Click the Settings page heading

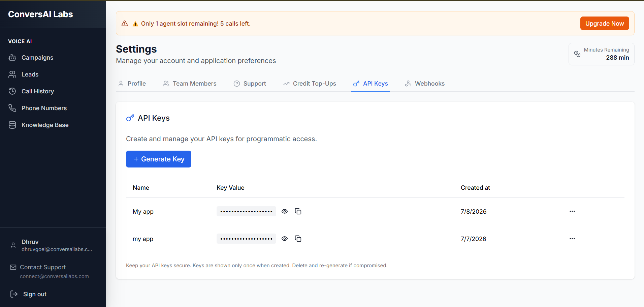(136, 49)
